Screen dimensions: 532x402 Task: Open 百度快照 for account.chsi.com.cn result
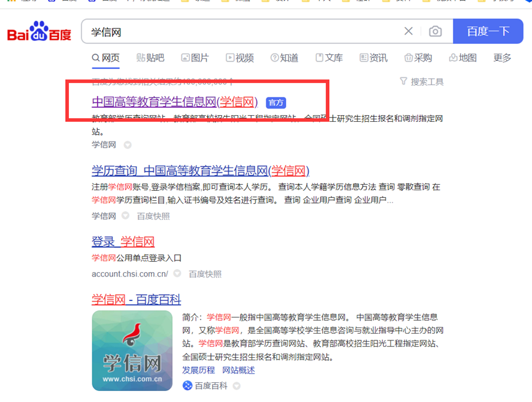tap(205, 274)
